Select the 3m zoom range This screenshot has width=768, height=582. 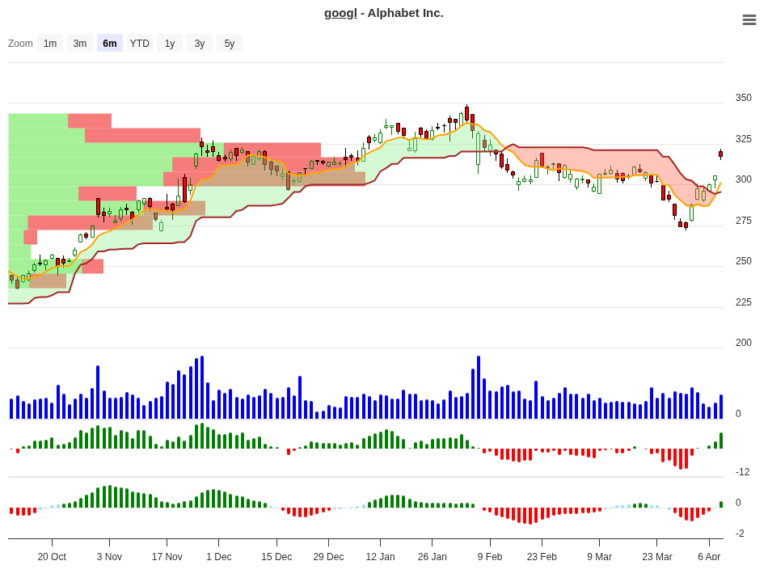pyautogui.click(x=80, y=43)
